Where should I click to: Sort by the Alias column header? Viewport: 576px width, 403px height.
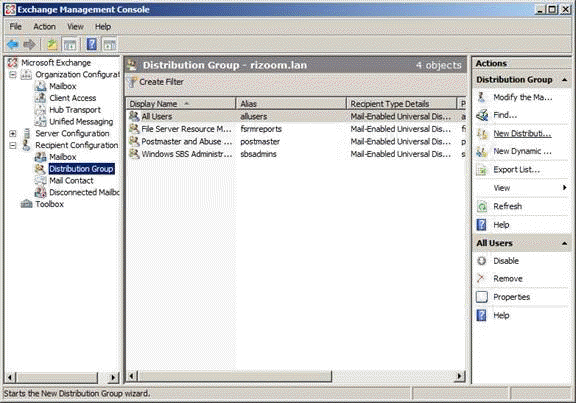(291, 104)
